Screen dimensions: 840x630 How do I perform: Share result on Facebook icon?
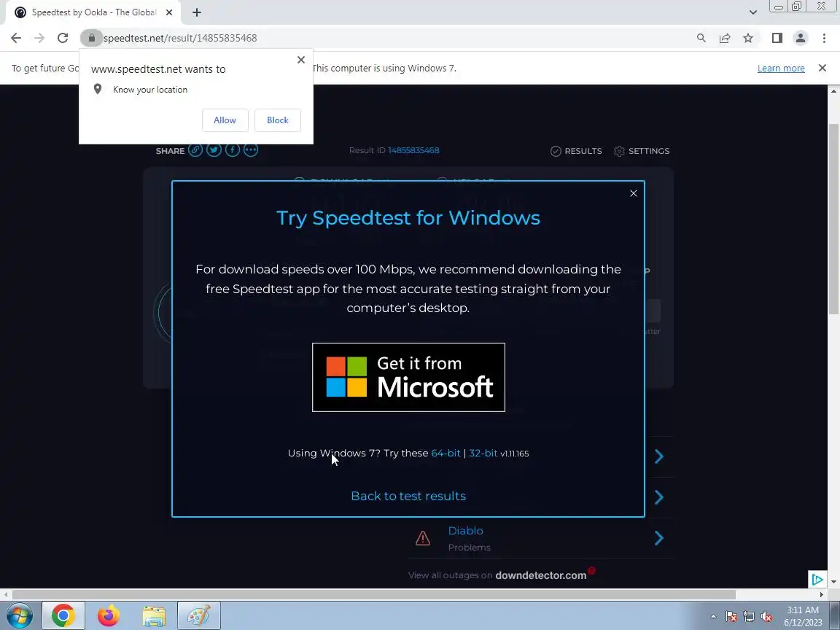point(233,150)
